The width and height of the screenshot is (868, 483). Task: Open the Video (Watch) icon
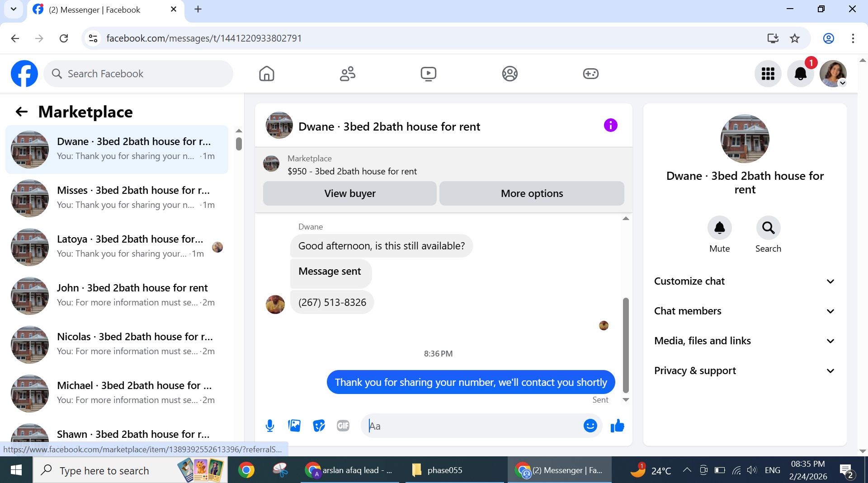click(x=429, y=74)
